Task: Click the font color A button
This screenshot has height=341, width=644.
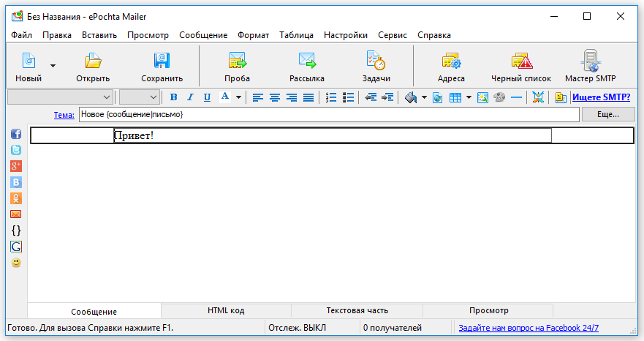Action: click(x=224, y=97)
